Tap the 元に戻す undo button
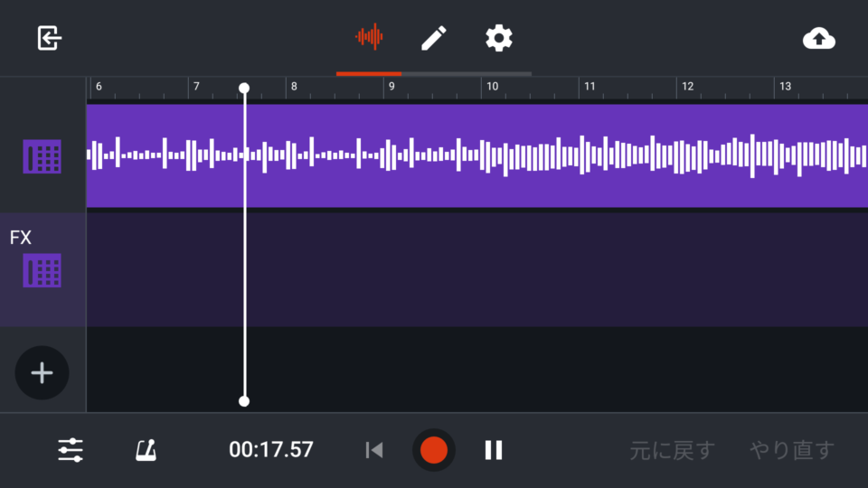This screenshot has width=868, height=488. (x=672, y=451)
